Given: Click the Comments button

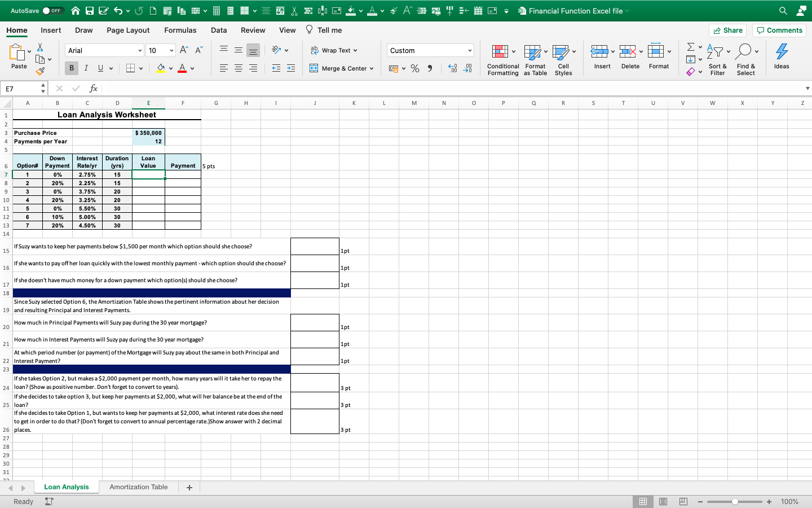Looking at the screenshot, I should click(x=779, y=30).
